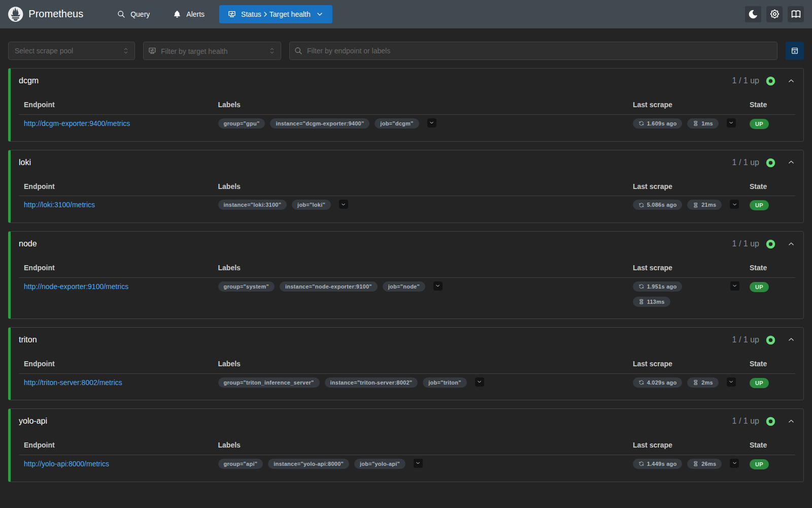The height and width of the screenshot is (508, 812).
Task: Open the Select scrape pool dropdown
Action: coord(72,51)
